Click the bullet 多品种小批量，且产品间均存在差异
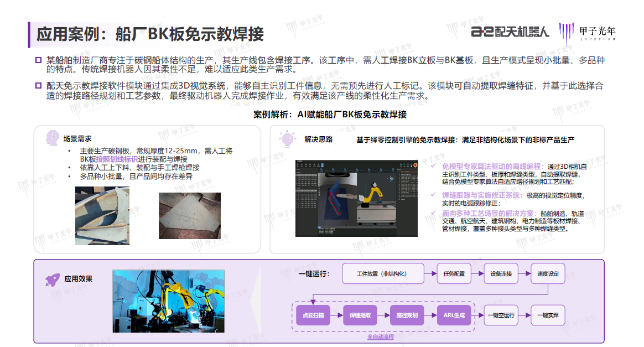644x347 pixels. [x=136, y=176]
